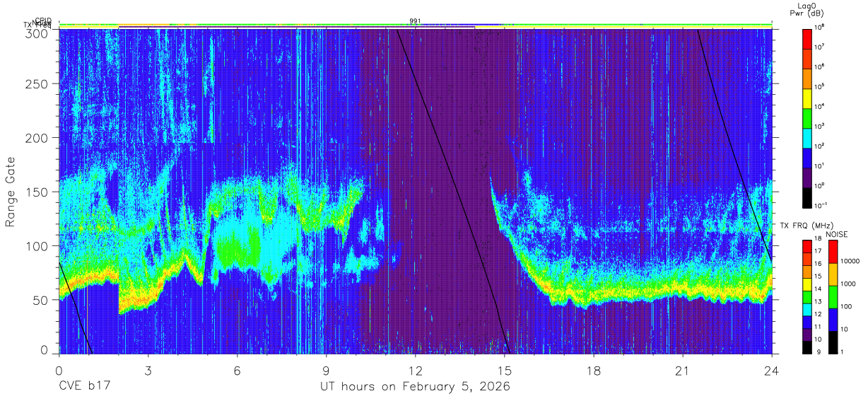The image size is (868, 401).
Task: Click the 'NOISE' colorbar title
Action: pos(836,233)
